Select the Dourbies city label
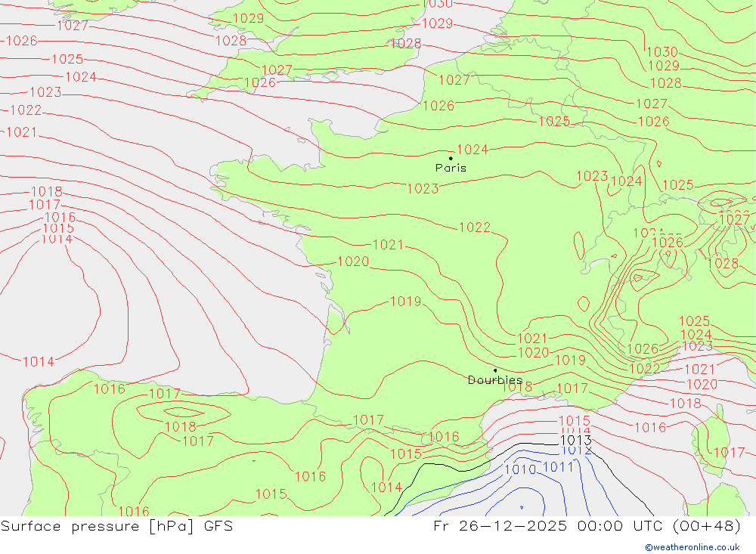Image resolution: width=756 pixels, height=554 pixels. point(494,380)
